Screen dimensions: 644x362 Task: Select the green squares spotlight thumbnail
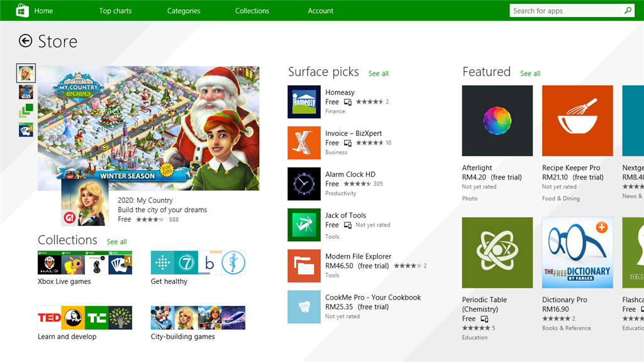tap(26, 111)
